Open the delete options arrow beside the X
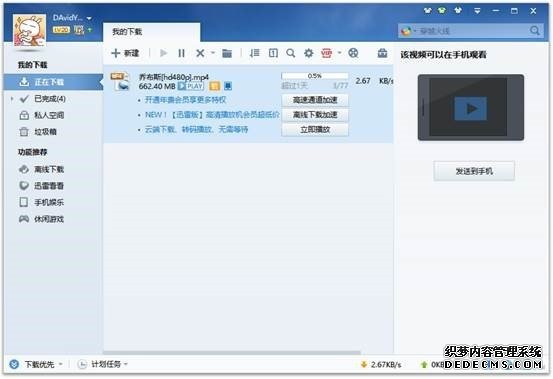This screenshot has width=553, height=379. (213, 53)
